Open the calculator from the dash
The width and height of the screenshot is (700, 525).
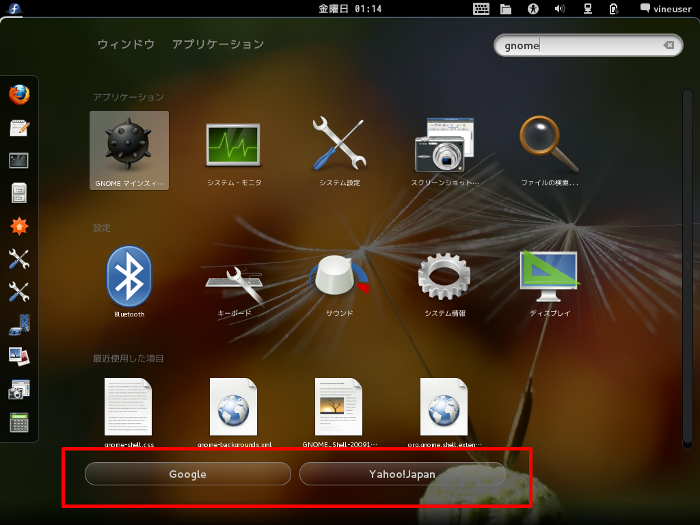tap(19, 422)
